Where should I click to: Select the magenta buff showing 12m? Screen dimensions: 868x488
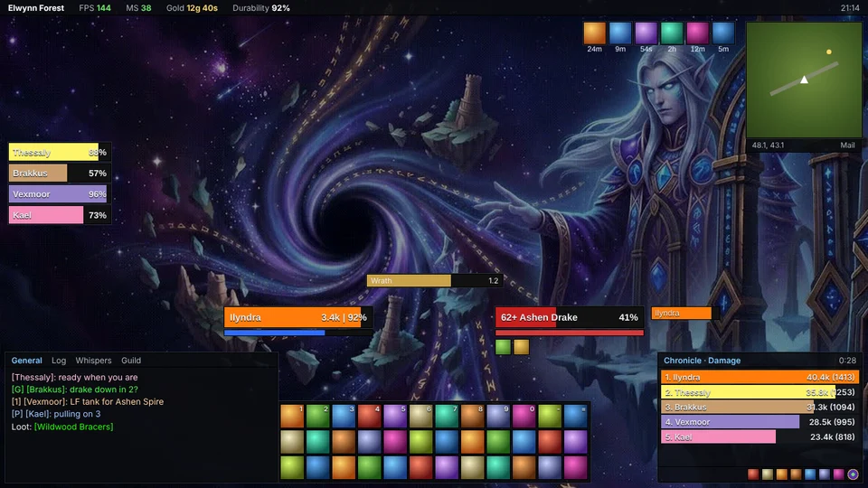pyautogui.click(x=697, y=33)
